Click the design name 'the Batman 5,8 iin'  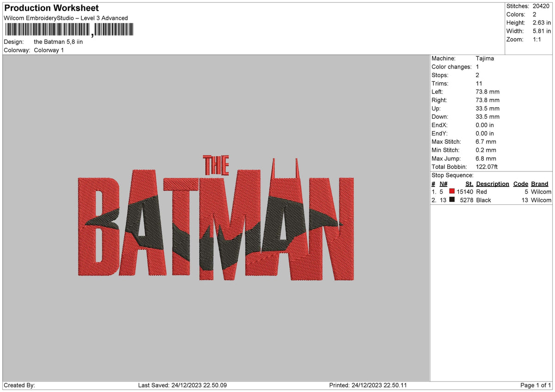click(58, 42)
